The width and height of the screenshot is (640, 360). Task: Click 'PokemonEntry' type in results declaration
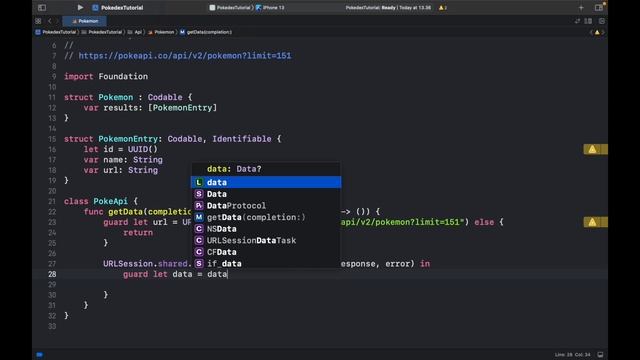coord(182,108)
